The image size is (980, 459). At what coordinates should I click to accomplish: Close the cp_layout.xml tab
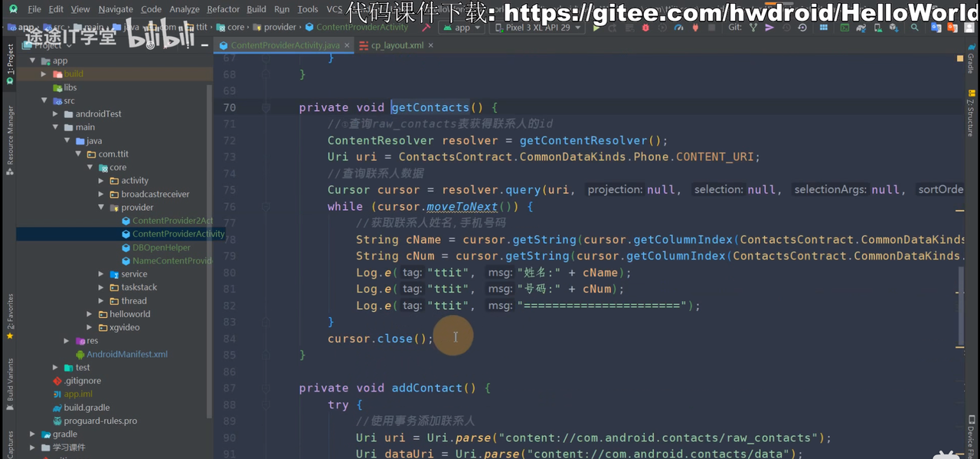click(430, 45)
